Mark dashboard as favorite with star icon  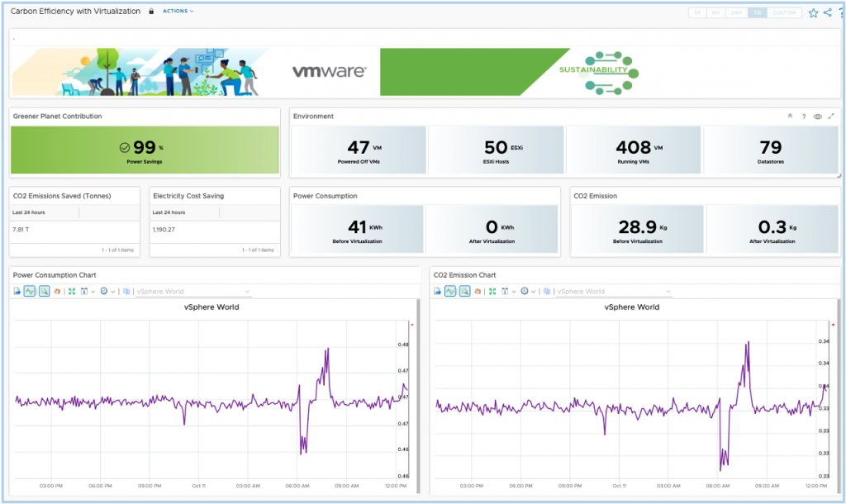tap(813, 13)
